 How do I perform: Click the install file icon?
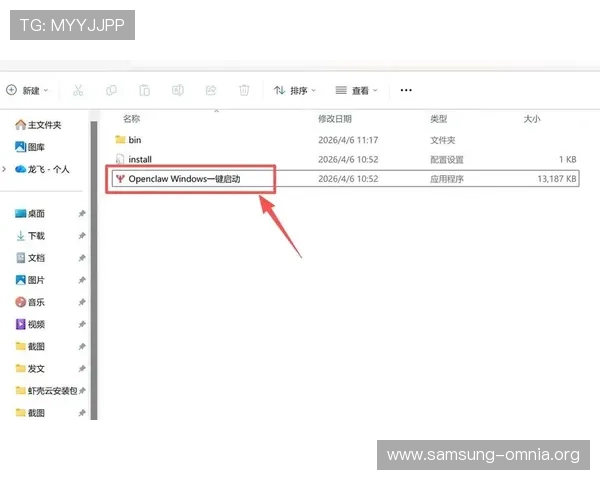(120, 159)
